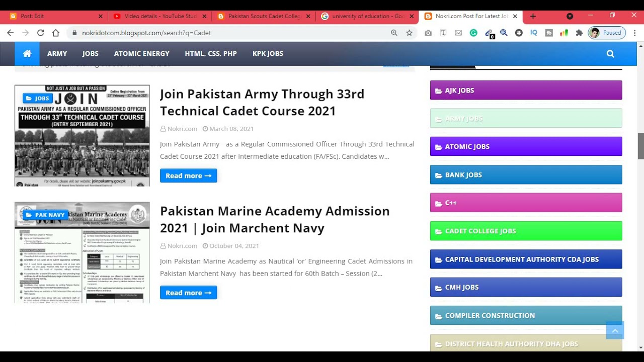
Task: Open ARMY JOBS category
Action: [526, 119]
